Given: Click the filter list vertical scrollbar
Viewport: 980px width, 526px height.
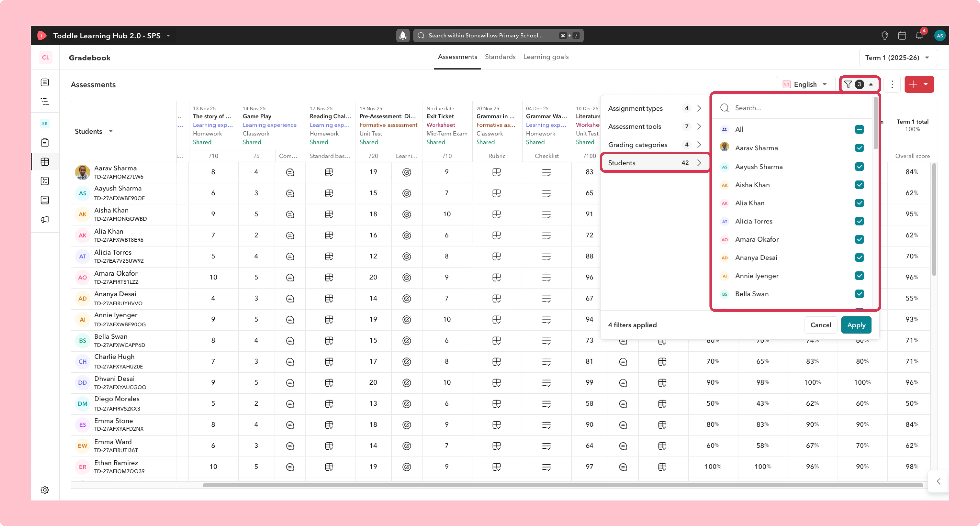Looking at the screenshot, I should [x=875, y=124].
